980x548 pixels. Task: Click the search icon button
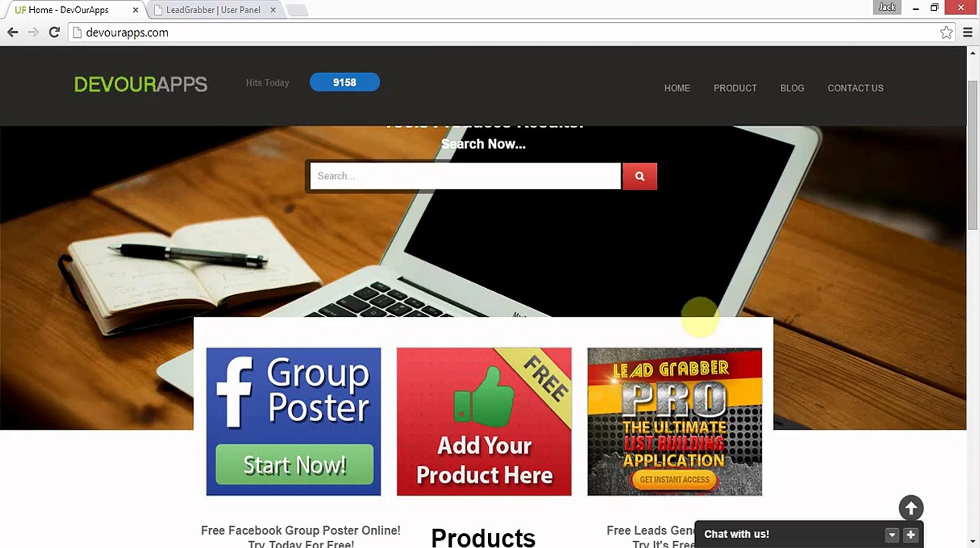pos(639,176)
